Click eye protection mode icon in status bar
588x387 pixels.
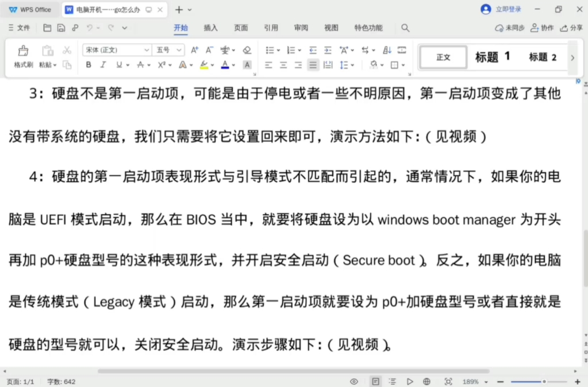tap(353, 382)
